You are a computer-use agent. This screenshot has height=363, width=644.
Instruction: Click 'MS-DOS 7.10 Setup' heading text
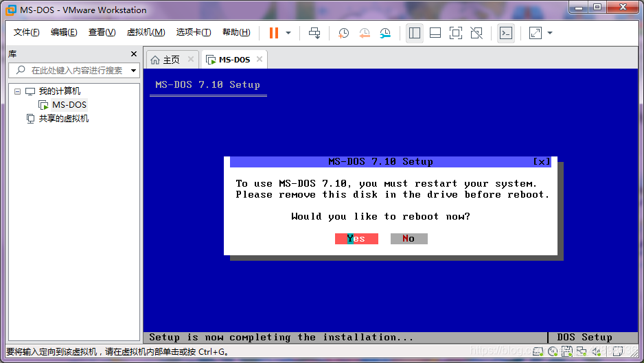pyautogui.click(x=208, y=84)
